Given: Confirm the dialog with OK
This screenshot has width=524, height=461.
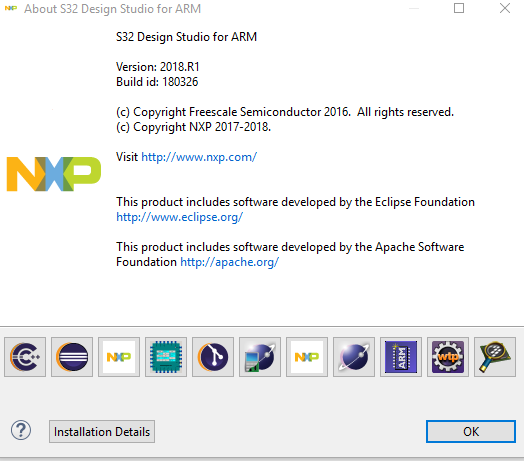Looking at the screenshot, I should click(x=471, y=432).
